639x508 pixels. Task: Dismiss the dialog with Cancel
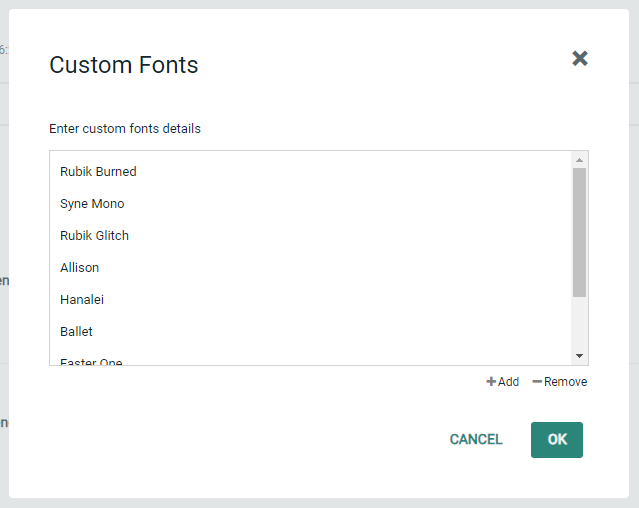point(476,440)
